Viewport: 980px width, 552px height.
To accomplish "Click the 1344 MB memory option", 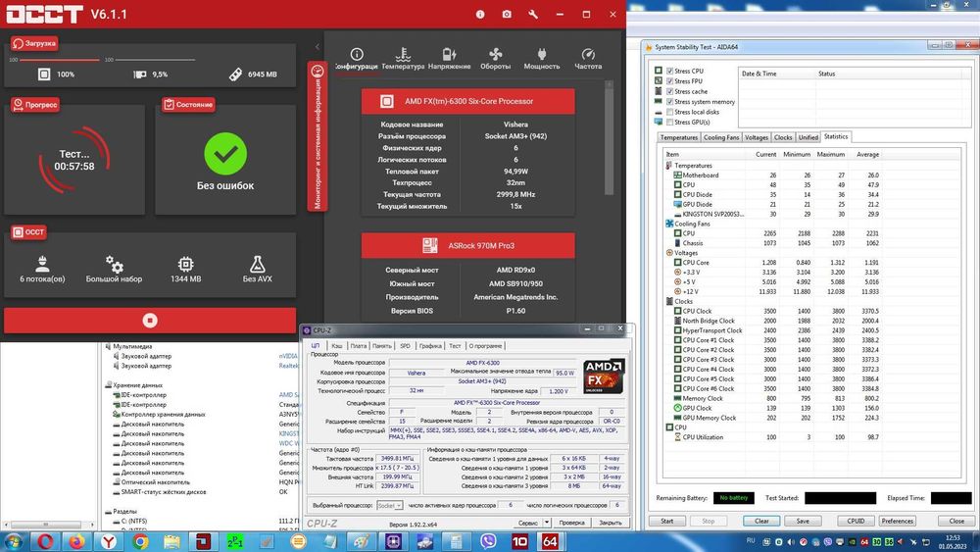I will pyautogui.click(x=185, y=270).
